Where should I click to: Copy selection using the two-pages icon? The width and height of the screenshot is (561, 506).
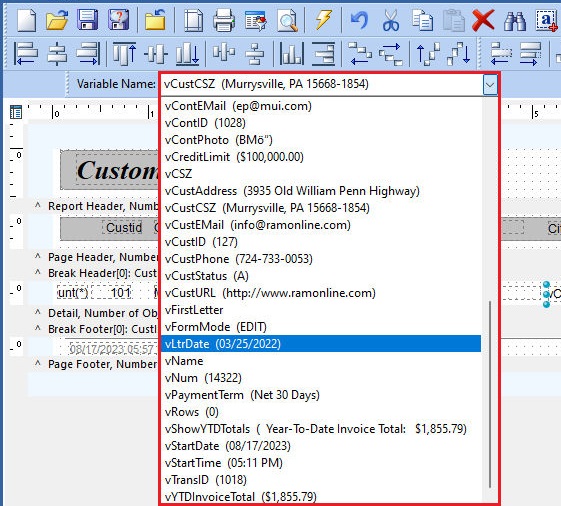pos(422,20)
